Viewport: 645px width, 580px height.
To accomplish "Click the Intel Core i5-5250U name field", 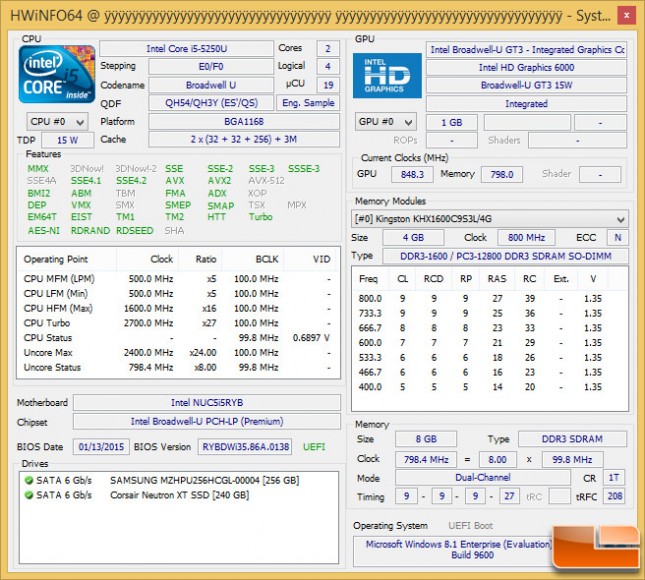I will [186, 49].
